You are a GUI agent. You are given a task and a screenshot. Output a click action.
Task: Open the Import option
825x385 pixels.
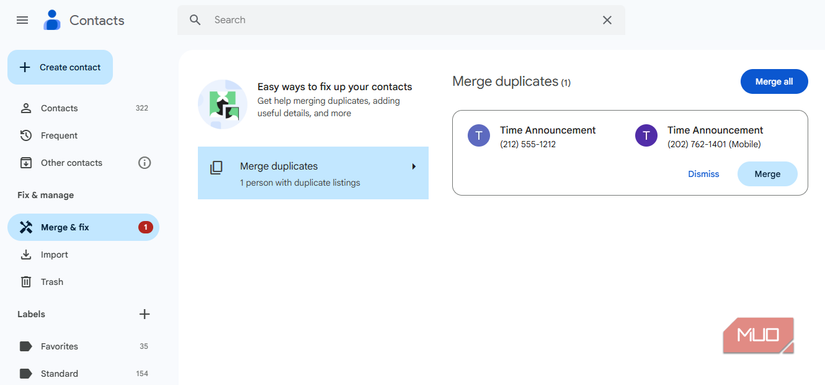pos(83,255)
